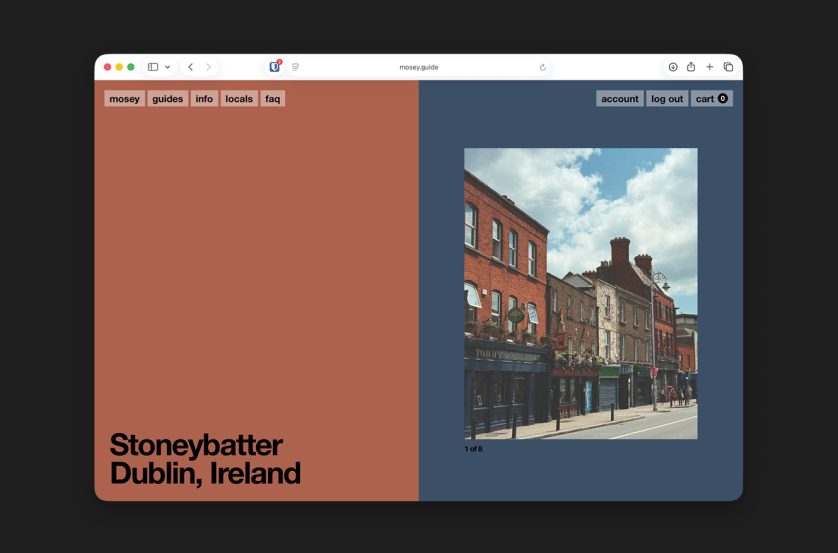838x553 pixels.
Task: Click the Stoneybatter Dublin, Ireland heading
Action: pyautogui.click(x=205, y=459)
